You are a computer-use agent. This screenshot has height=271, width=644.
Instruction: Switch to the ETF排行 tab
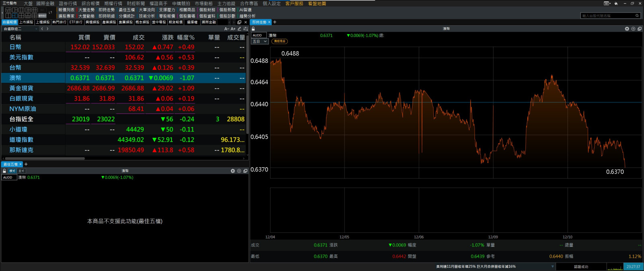(76, 22)
